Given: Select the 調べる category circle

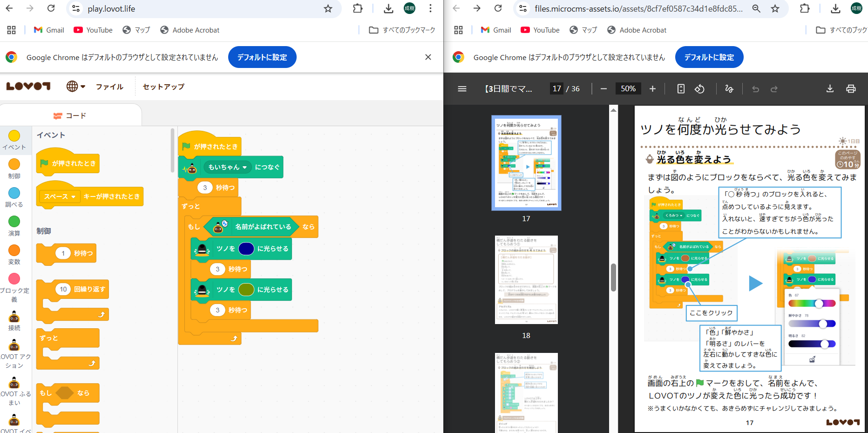Looking at the screenshot, I should pyautogui.click(x=14, y=193).
